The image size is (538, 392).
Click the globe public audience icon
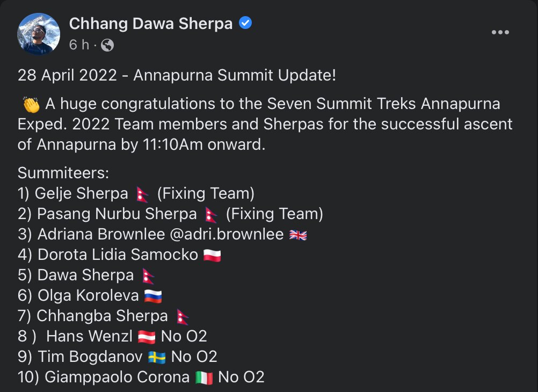point(107,46)
